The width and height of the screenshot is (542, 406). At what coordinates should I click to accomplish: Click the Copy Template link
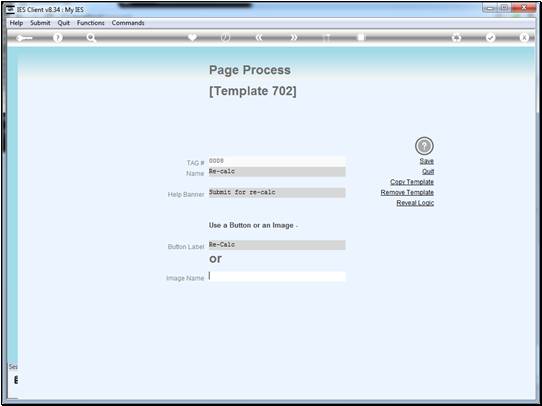(x=412, y=182)
